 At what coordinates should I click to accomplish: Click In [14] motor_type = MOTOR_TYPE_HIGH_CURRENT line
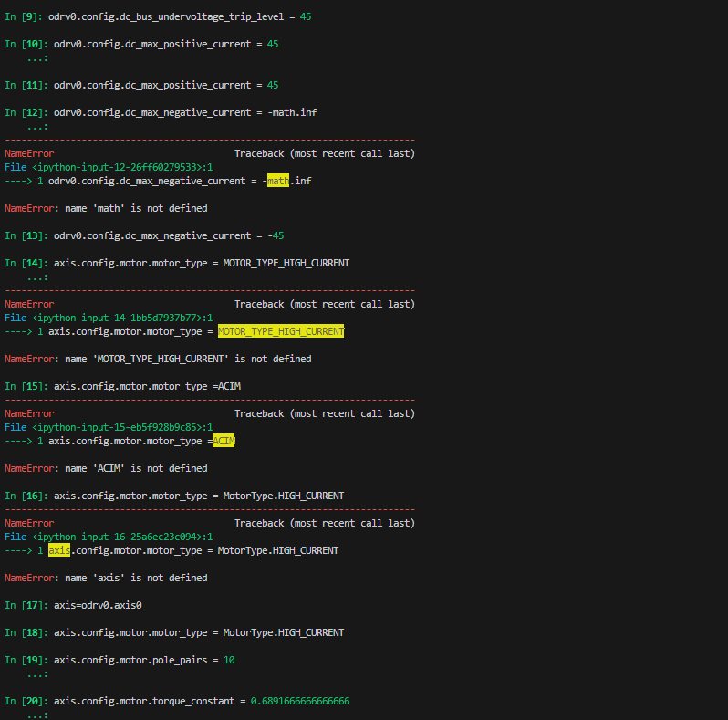(x=177, y=264)
